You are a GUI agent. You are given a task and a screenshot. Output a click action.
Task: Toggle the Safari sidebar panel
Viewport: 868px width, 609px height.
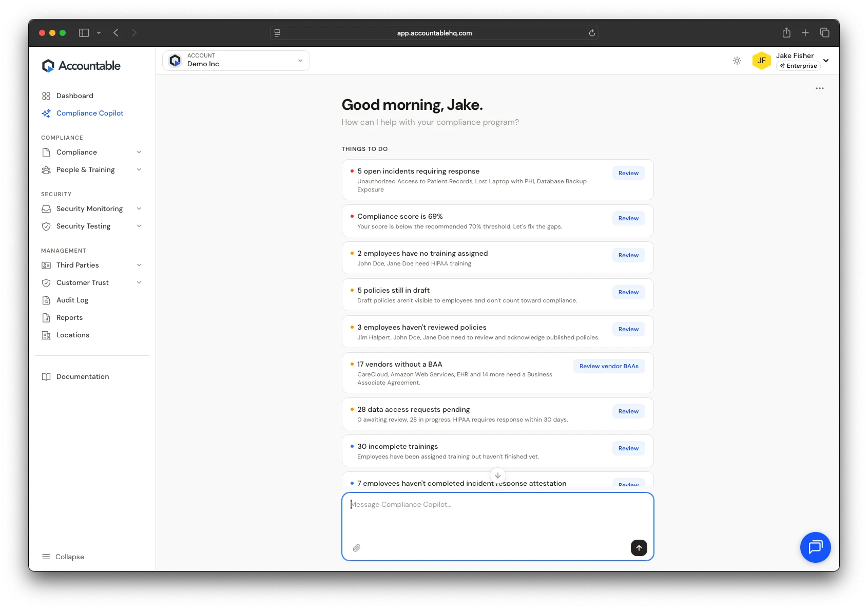[x=84, y=33]
